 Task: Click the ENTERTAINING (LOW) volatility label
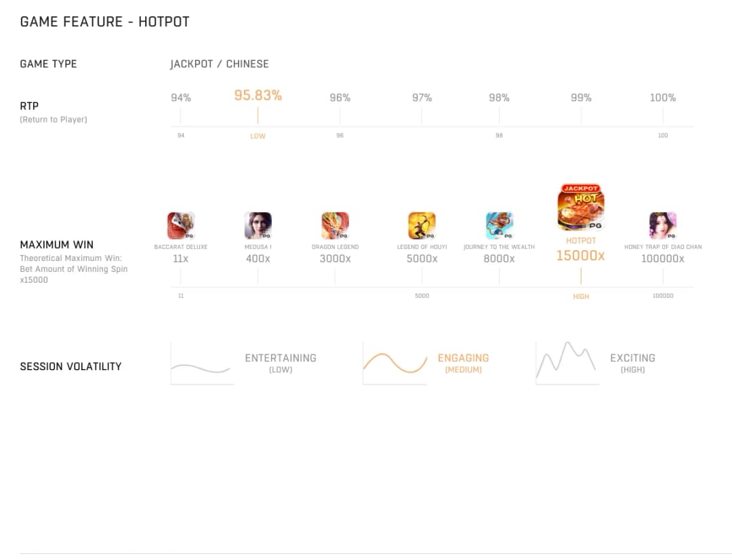pyautogui.click(x=281, y=363)
